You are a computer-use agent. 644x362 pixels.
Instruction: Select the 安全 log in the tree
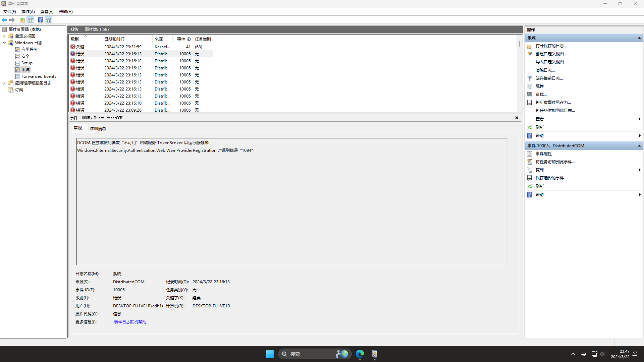[x=25, y=56]
